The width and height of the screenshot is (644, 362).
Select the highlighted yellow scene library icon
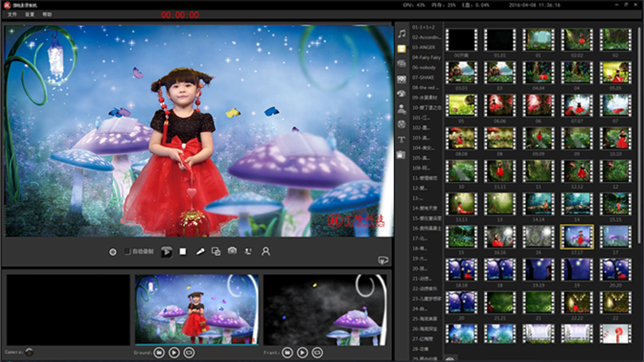pyautogui.click(x=402, y=49)
